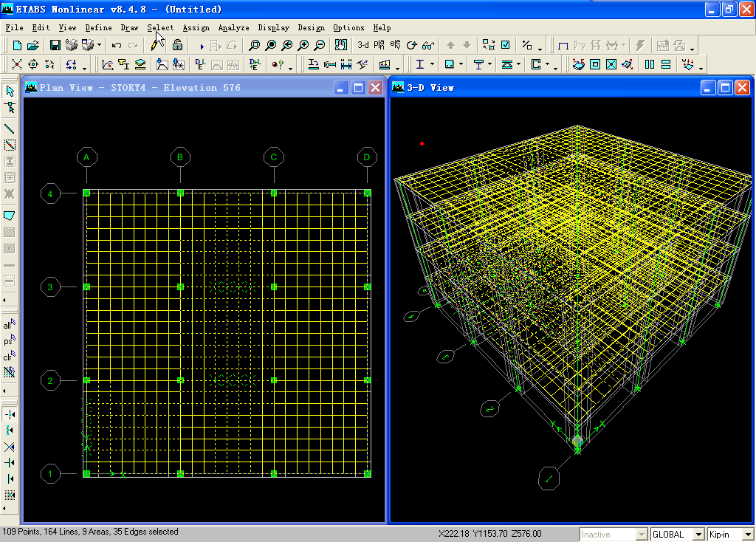This screenshot has width=756, height=542.
Task: Save the model with the floppy disk icon
Action: point(55,45)
